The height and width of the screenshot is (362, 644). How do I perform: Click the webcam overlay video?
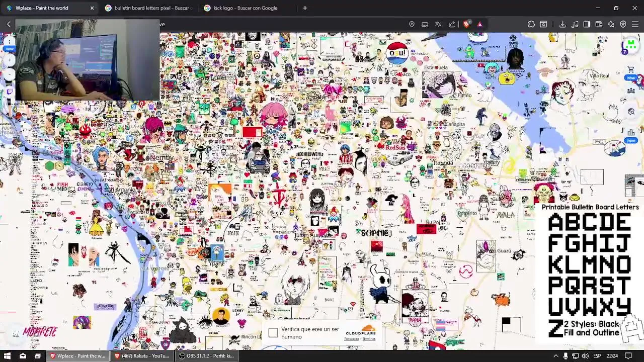[x=88, y=60]
